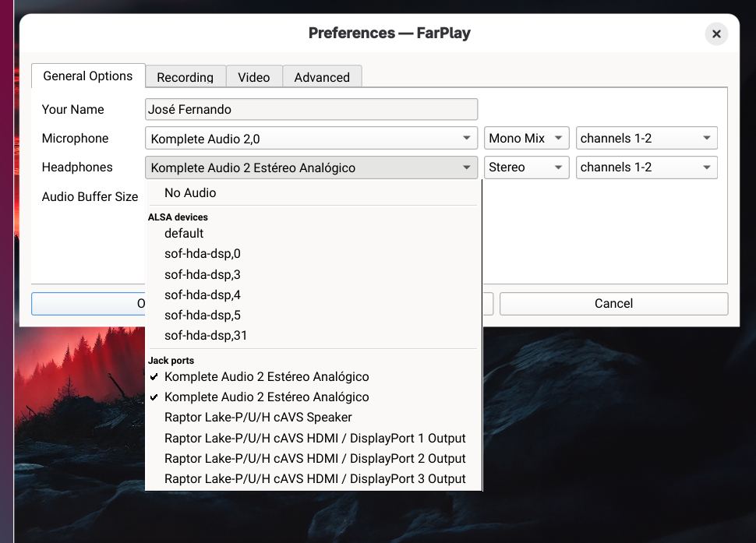Open the Stereo mode dropdown
This screenshot has width=756, height=543.
[526, 167]
